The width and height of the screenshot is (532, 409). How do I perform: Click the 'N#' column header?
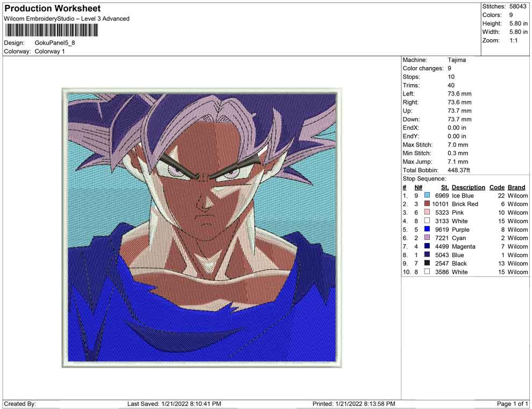pos(418,187)
